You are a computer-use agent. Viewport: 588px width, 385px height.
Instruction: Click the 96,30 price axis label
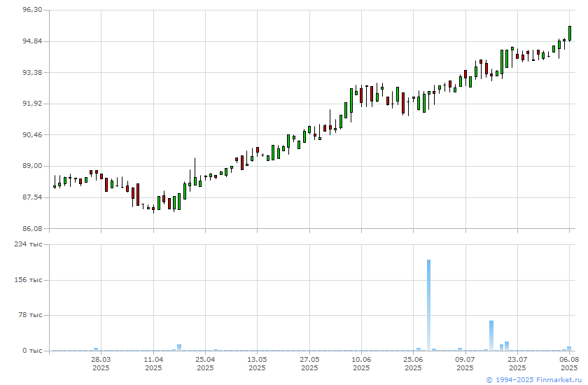coord(32,10)
